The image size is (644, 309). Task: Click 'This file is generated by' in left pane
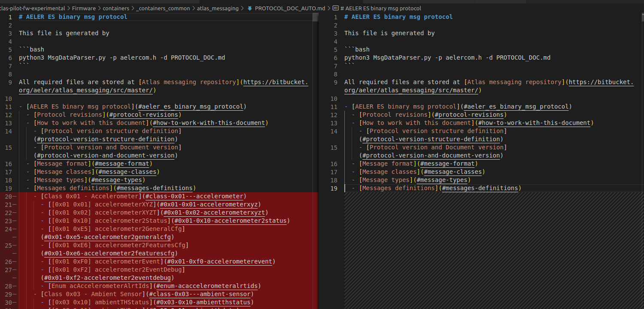tap(64, 33)
